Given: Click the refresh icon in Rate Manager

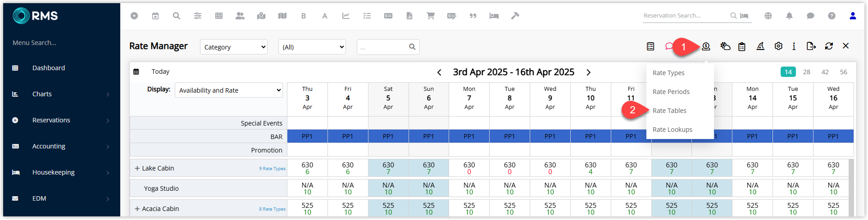Looking at the screenshot, I should coord(829,46).
